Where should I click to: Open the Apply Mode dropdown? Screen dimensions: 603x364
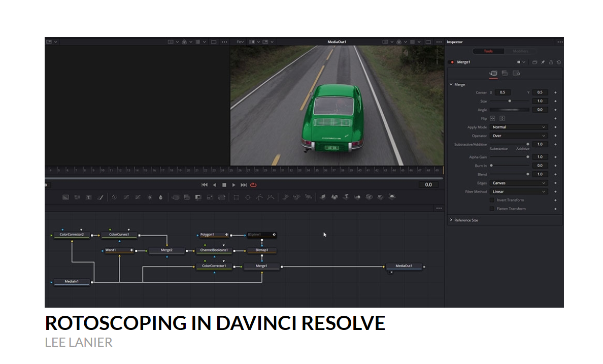coord(518,127)
